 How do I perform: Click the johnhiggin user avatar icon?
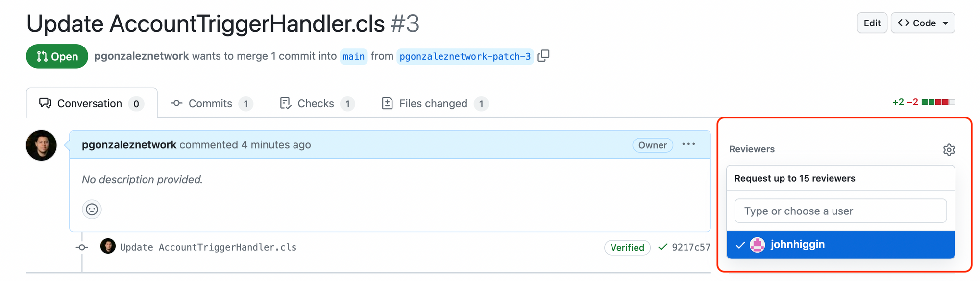(757, 245)
